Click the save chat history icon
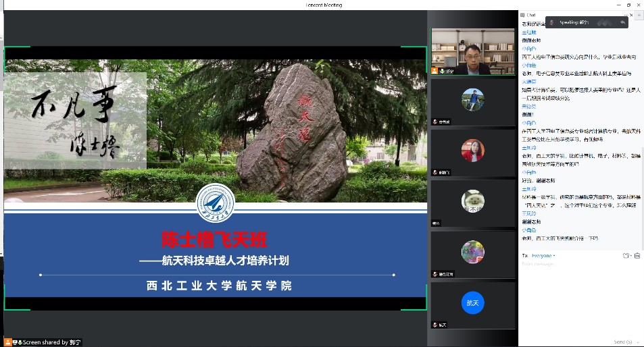The image size is (644, 347). (637, 256)
